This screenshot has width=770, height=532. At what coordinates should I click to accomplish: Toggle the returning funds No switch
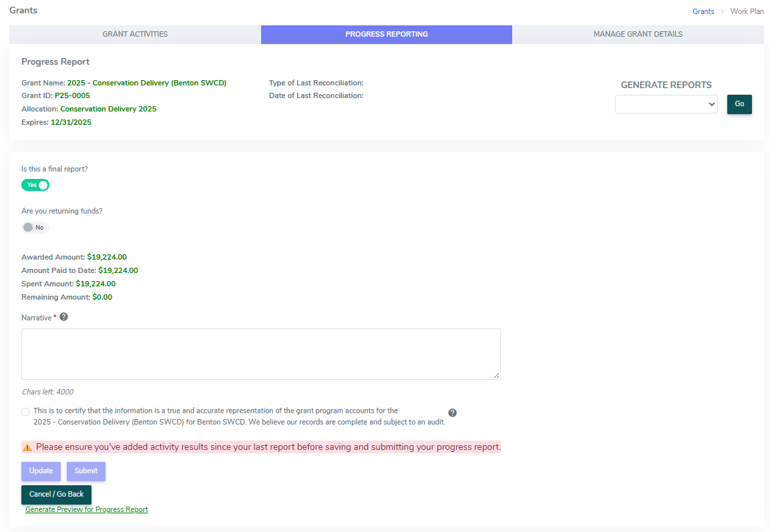[35, 227]
